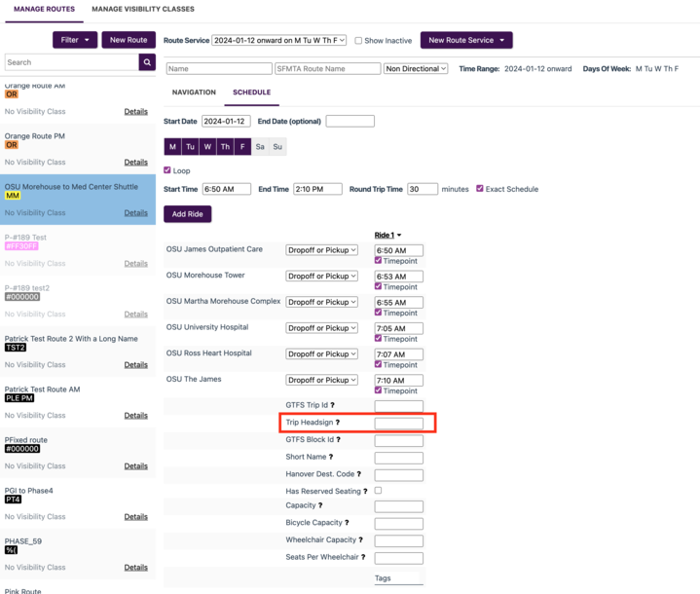This screenshot has height=594, width=700.
Task: Click the End Date optional field
Action: click(350, 121)
